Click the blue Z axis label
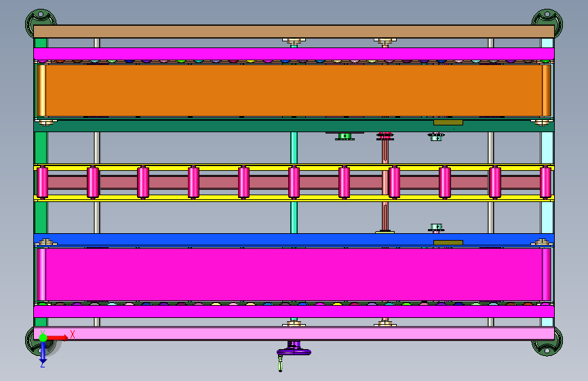 pyautogui.click(x=43, y=365)
